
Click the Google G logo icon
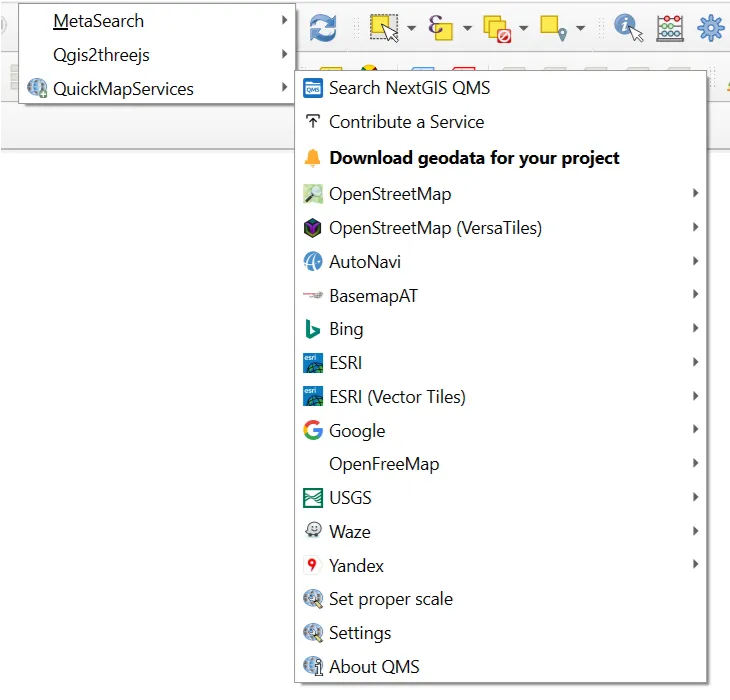[313, 430]
